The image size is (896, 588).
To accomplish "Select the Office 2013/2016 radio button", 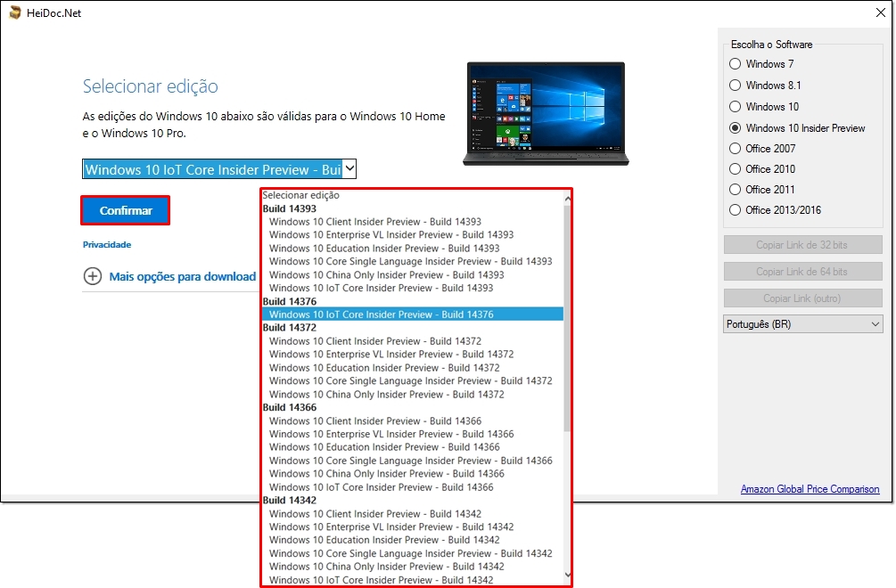I will pyautogui.click(x=736, y=210).
